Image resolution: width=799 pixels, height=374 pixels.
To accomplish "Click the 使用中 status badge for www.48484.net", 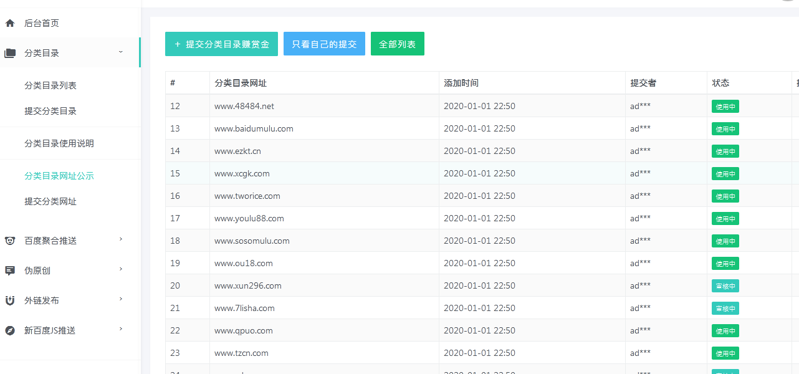I will tap(725, 106).
